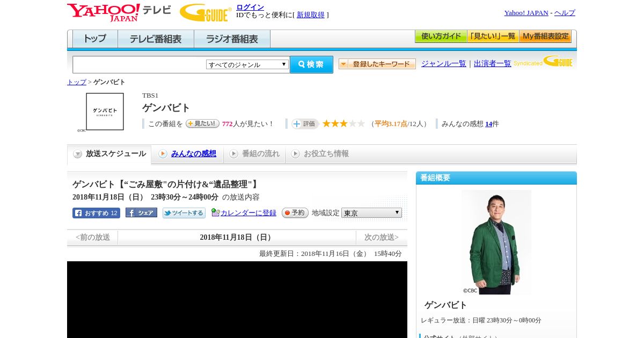This screenshot has height=338, width=644.
Task: Open the ジャンル一覧 link
Action: coord(444,63)
